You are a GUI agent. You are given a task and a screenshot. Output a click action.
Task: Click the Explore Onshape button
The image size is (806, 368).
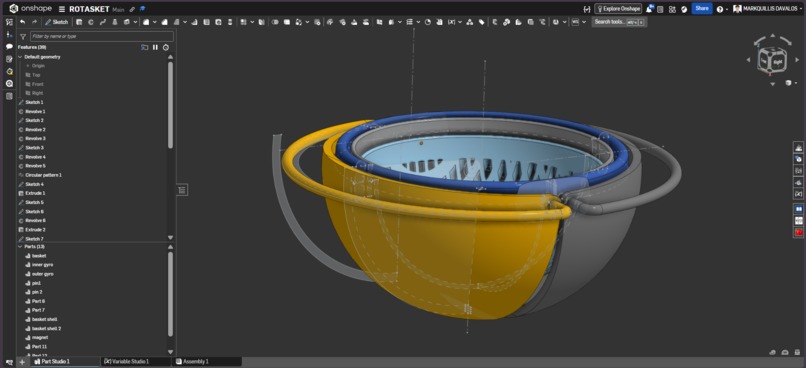(618, 9)
